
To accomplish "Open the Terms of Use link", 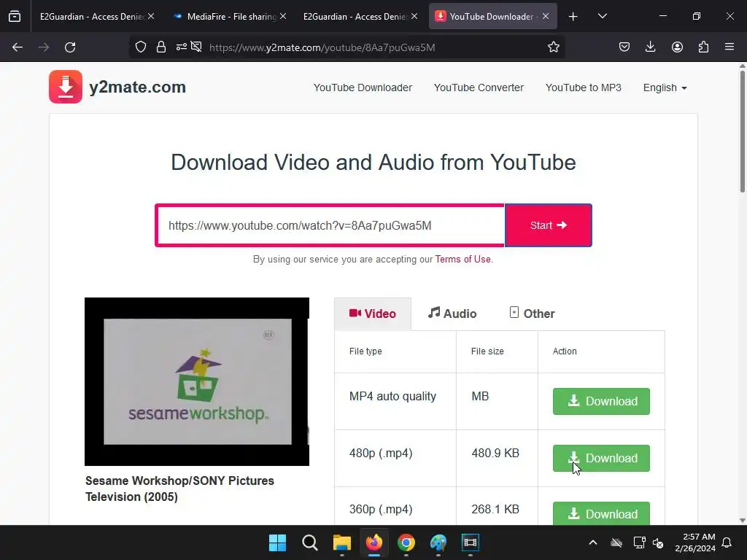I will click(462, 259).
